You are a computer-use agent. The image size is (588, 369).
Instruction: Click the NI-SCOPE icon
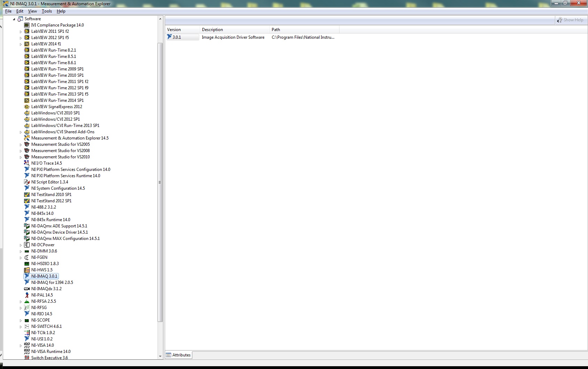[x=27, y=320]
